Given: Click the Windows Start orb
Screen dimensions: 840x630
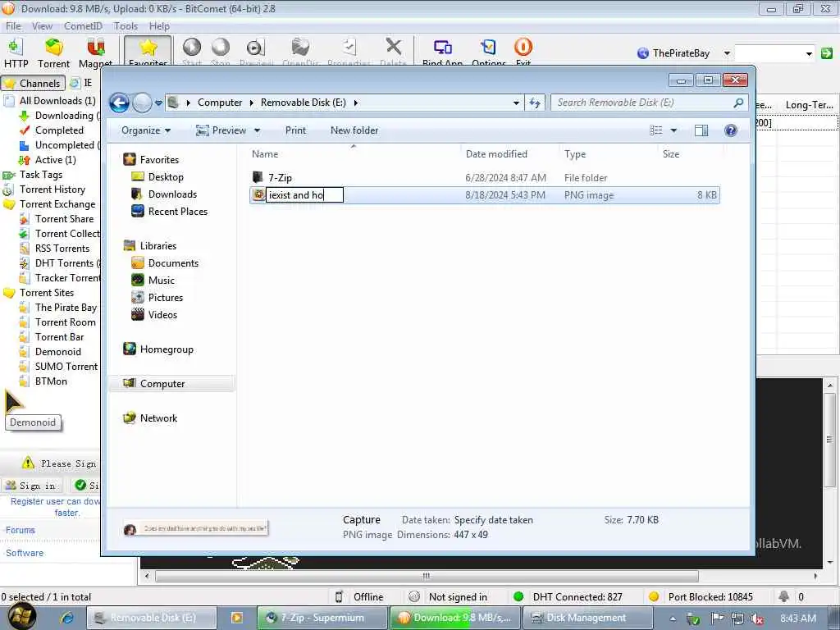Looking at the screenshot, I should tap(22, 617).
